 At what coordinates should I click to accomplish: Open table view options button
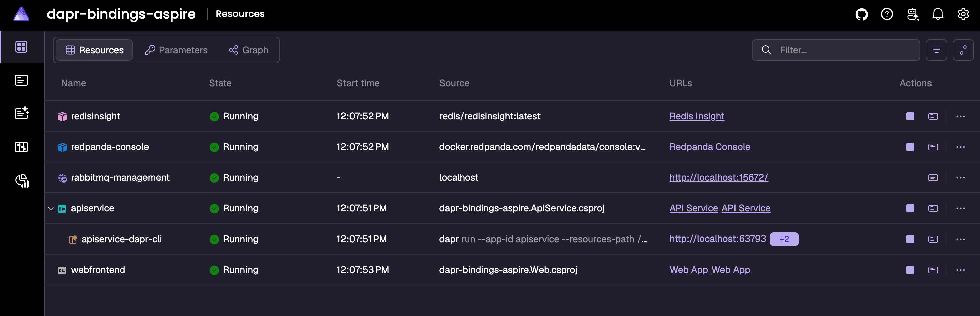[x=963, y=50]
